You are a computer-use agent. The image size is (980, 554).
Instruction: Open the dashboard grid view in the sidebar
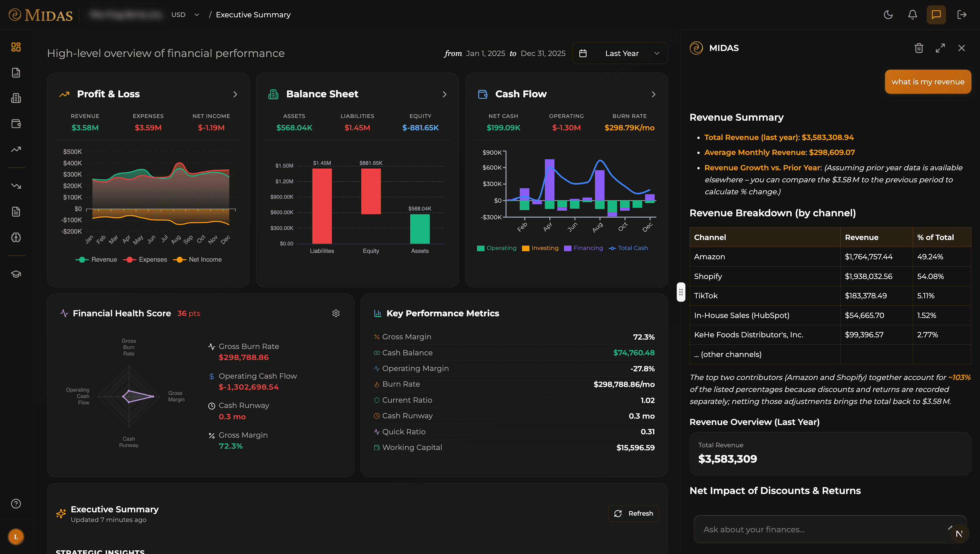coord(16,47)
